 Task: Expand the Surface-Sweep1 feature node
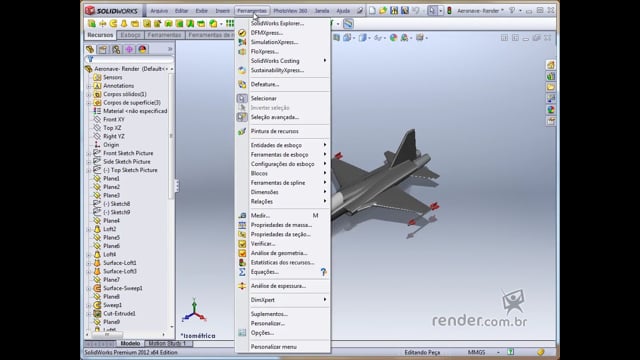click(x=89, y=289)
